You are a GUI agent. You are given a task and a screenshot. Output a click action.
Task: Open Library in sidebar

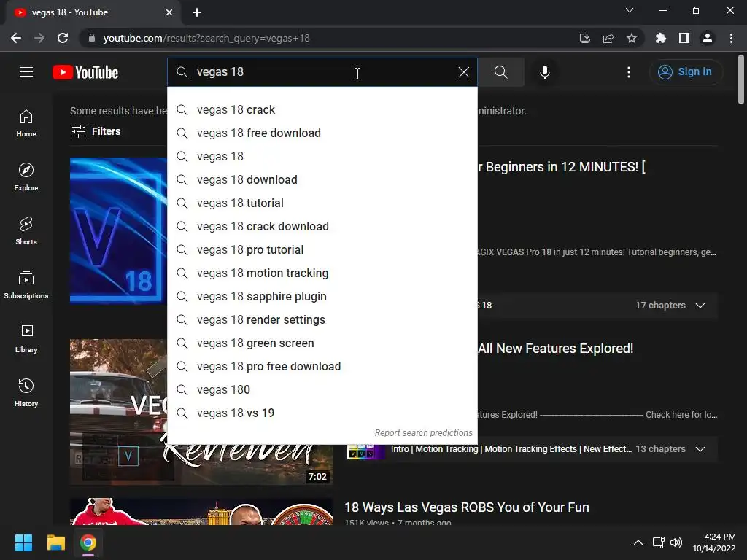click(26, 338)
